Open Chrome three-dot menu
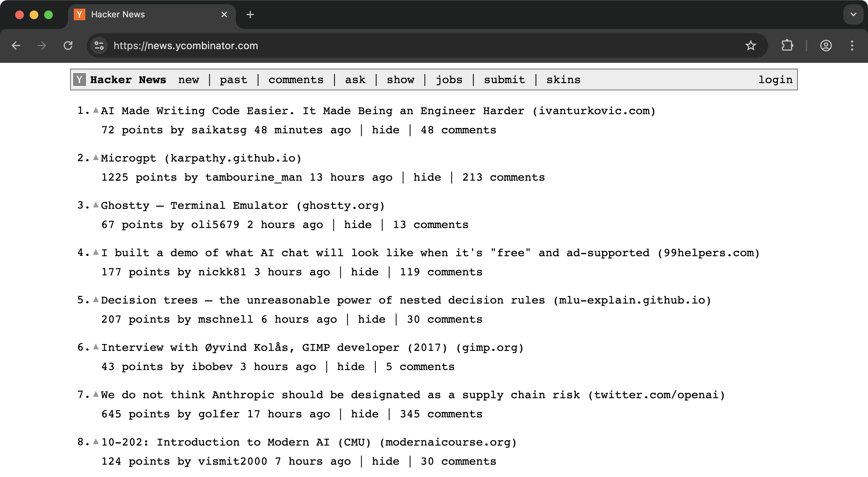This screenshot has width=868, height=477. click(x=852, y=46)
